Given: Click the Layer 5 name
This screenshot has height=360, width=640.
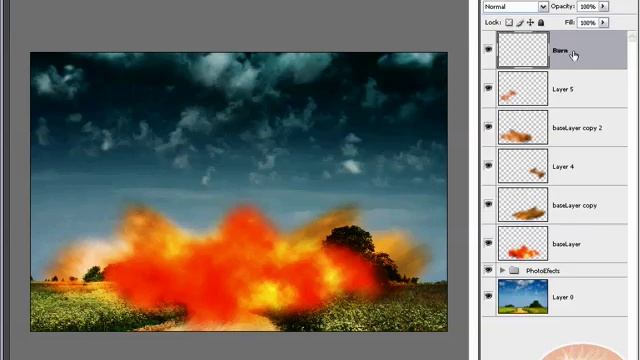Looking at the screenshot, I should (563, 89).
